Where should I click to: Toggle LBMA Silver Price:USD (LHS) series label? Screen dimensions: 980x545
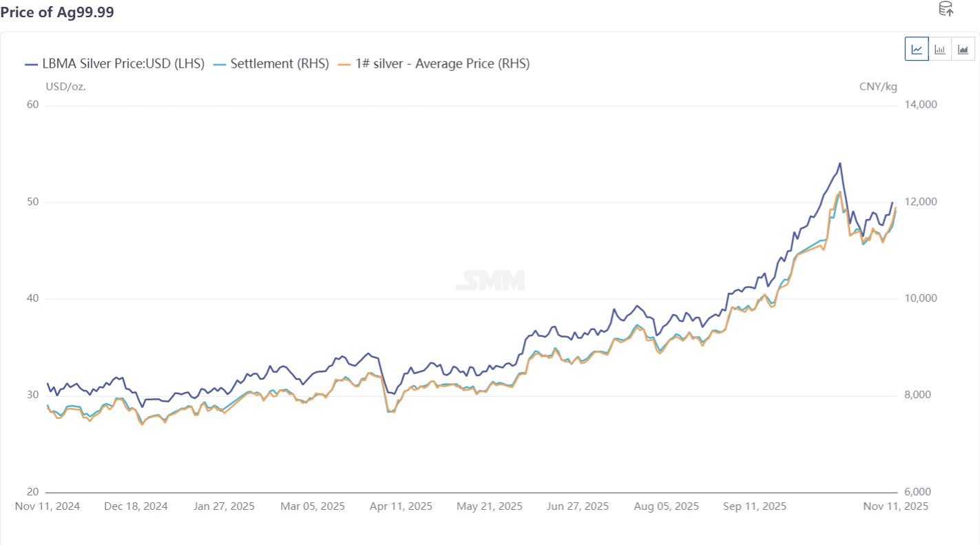tap(123, 64)
